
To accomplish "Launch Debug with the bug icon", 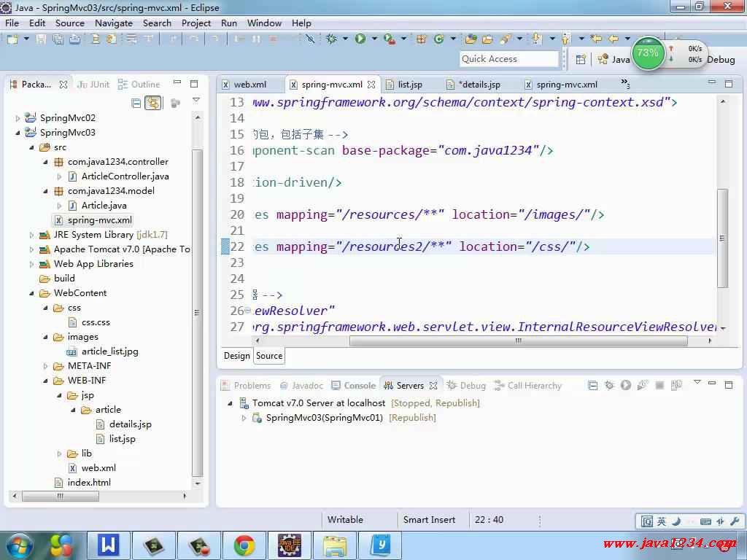I will (x=332, y=39).
